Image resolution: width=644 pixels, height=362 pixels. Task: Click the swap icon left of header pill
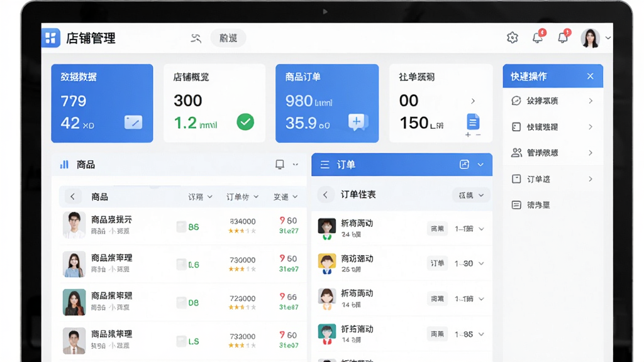coord(196,38)
